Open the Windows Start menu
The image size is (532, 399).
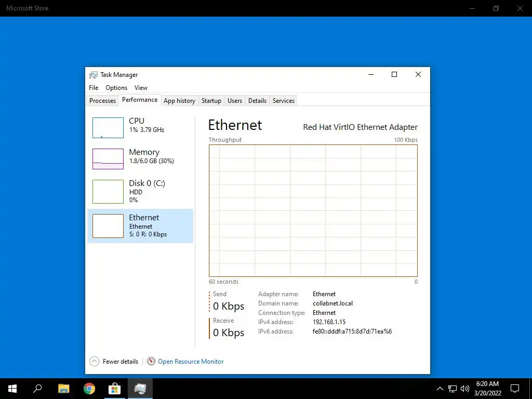tap(12, 389)
